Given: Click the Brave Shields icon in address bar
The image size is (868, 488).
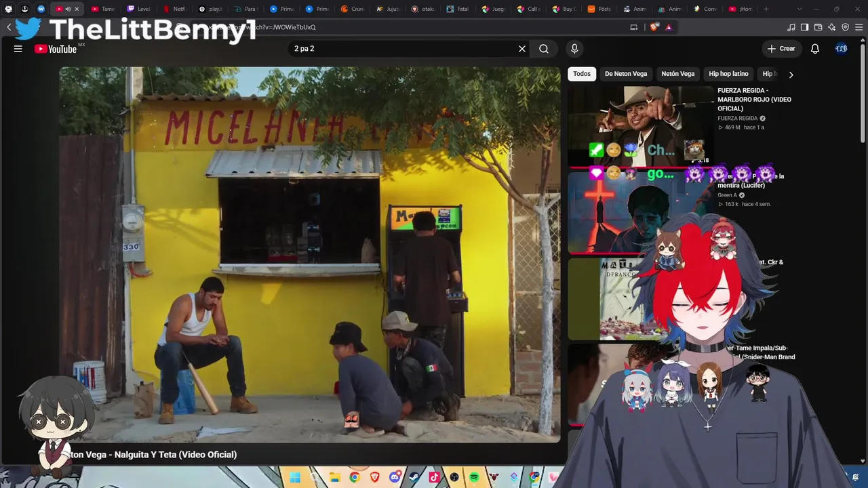Looking at the screenshot, I should coord(654,27).
